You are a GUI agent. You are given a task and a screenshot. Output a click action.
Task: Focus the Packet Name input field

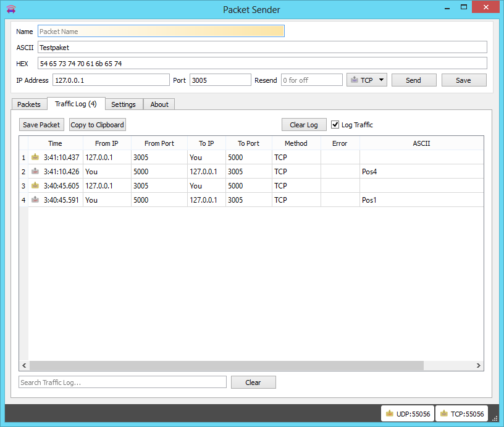click(161, 31)
